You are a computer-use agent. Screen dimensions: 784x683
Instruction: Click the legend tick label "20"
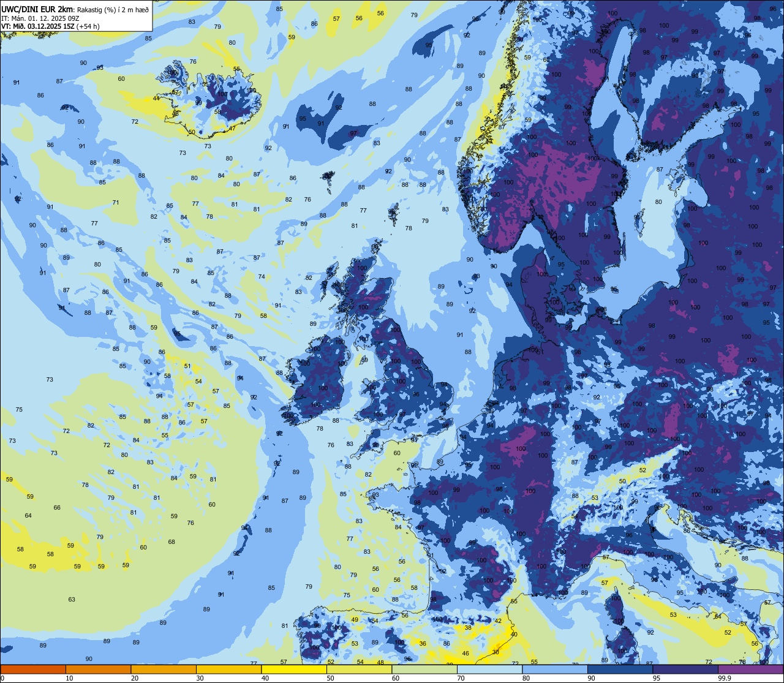(x=135, y=678)
